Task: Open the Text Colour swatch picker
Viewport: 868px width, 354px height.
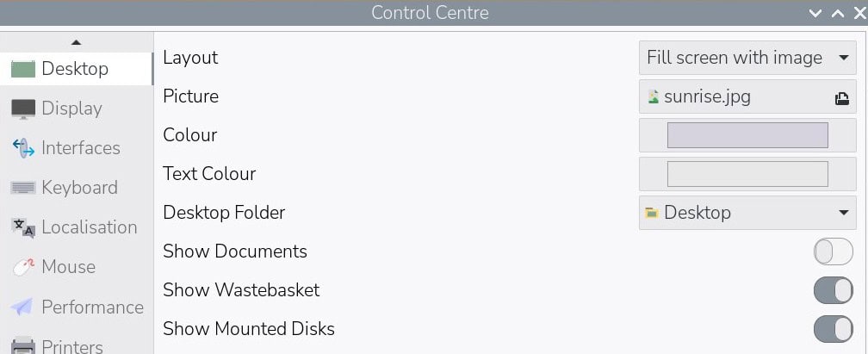Action: tap(747, 174)
